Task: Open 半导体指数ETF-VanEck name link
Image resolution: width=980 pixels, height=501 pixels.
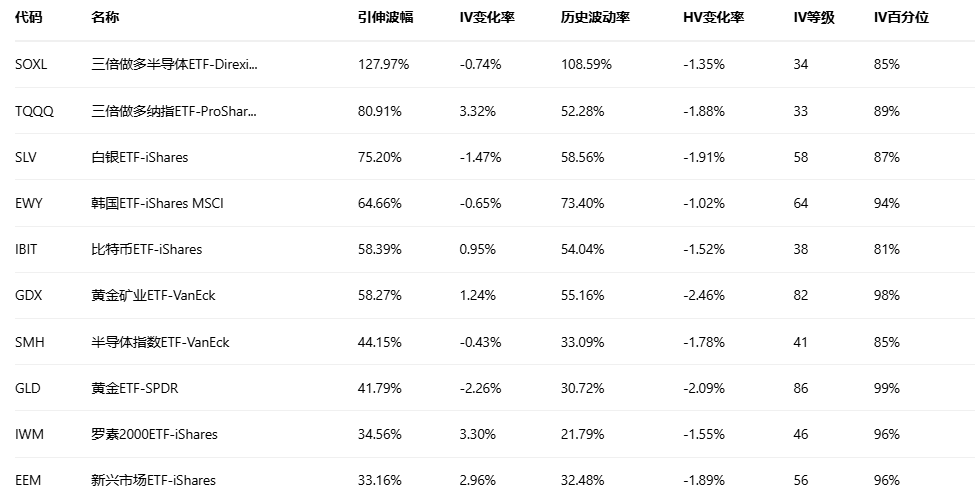Action: (x=160, y=342)
